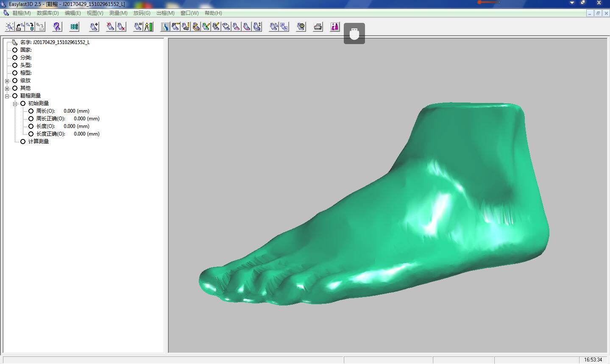This screenshot has height=364, width=610.
Task: Open the 出楦(M) menu
Action: click(x=165, y=13)
